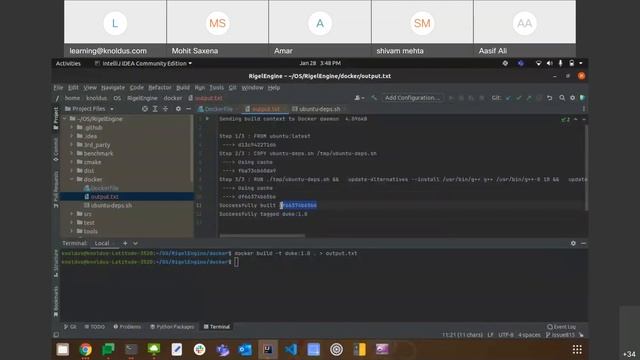Click the git branch widget in status bar

560,335
